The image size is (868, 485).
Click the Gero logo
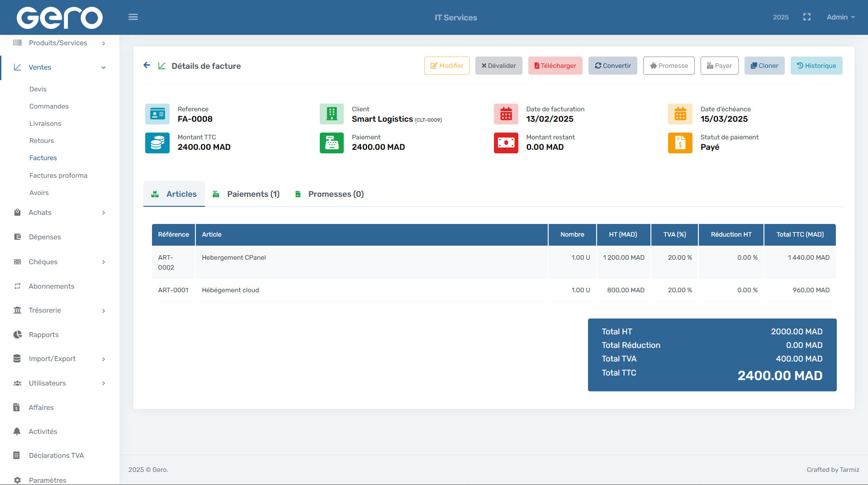(x=59, y=18)
